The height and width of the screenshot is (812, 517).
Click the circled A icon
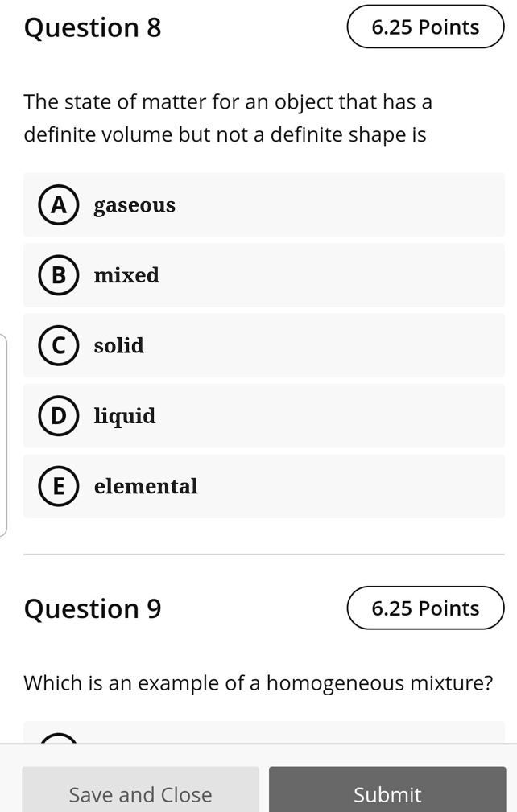(57, 204)
